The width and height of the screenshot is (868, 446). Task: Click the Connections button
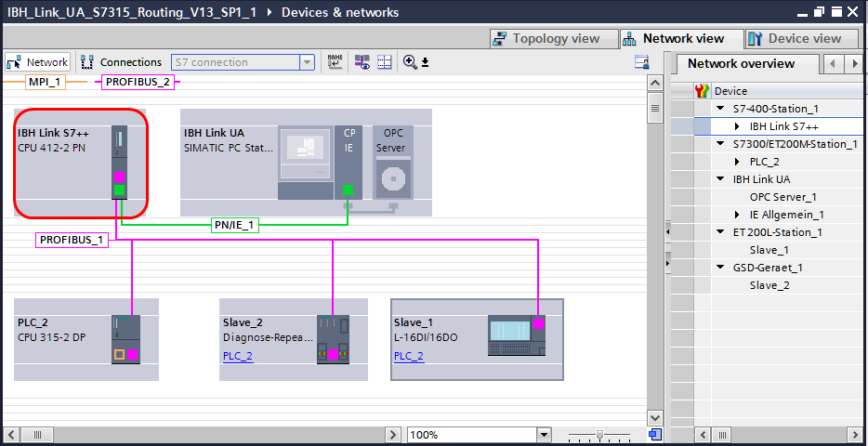click(121, 62)
